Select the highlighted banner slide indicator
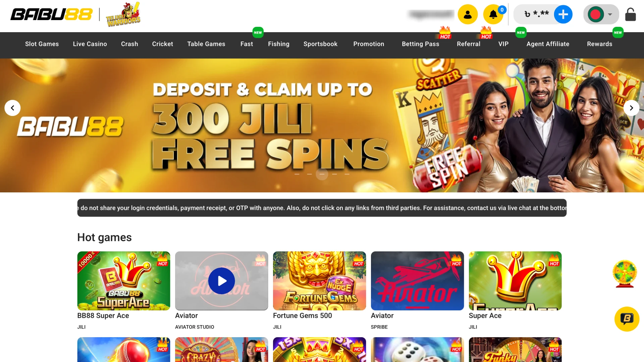Screen dimensions: 644x362 tap(322, 174)
